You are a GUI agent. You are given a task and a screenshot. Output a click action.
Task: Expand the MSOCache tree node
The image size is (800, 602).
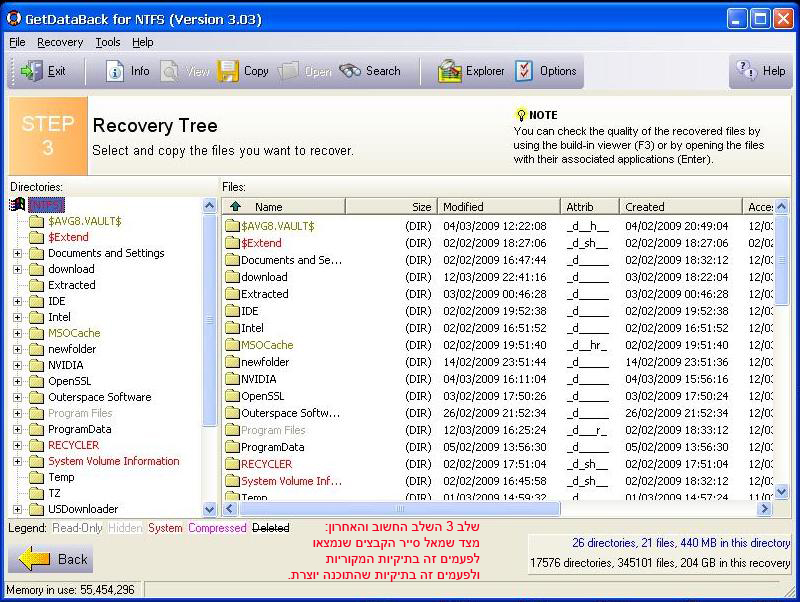17,333
